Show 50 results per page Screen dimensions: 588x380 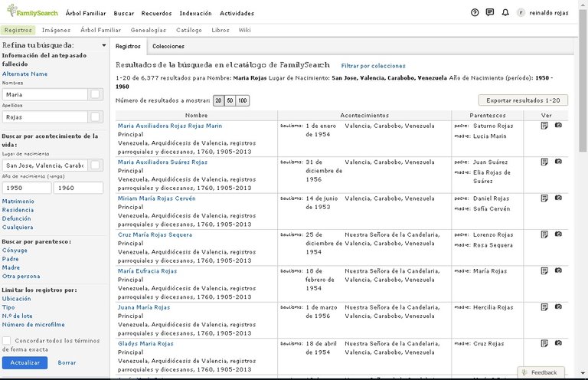[x=230, y=100]
